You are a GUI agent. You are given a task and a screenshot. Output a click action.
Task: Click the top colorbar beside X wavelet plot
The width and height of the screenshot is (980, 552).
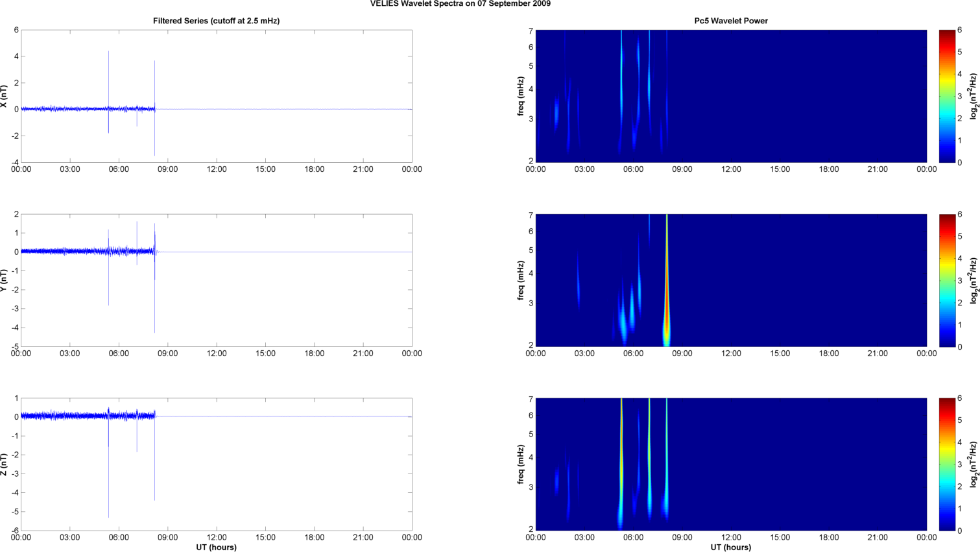pyautogui.click(x=947, y=96)
